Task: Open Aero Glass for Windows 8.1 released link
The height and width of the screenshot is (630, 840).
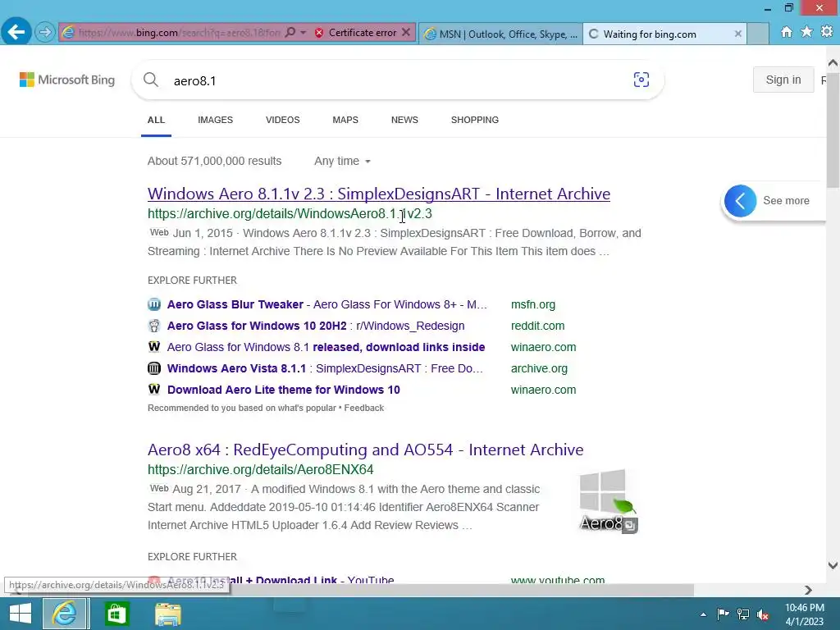Action: pyautogui.click(x=326, y=348)
